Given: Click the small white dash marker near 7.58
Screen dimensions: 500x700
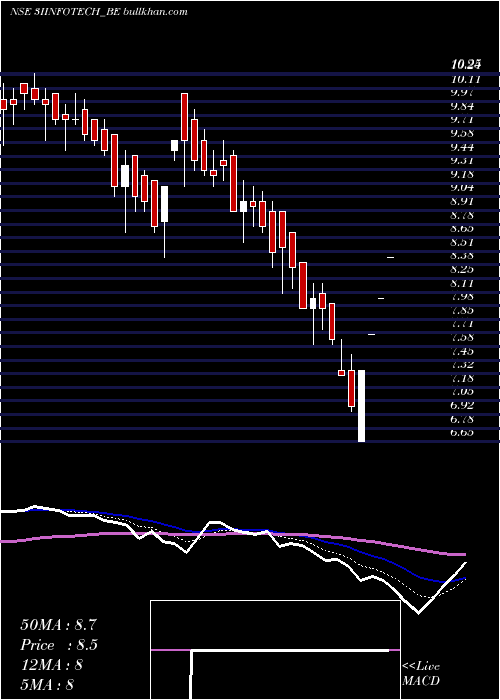Looking at the screenshot, I should click(x=371, y=334).
